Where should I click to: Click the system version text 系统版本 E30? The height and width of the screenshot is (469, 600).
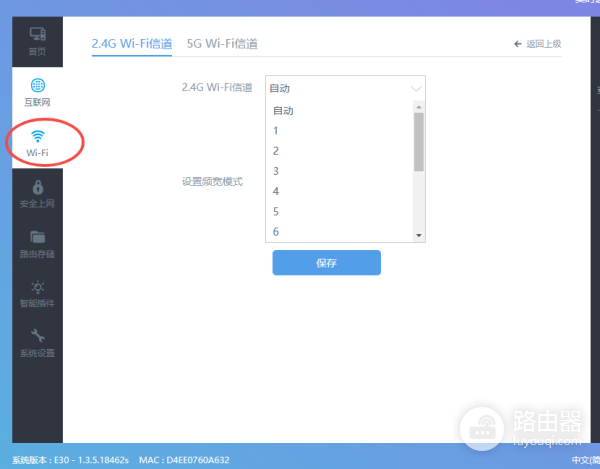pos(70,460)
